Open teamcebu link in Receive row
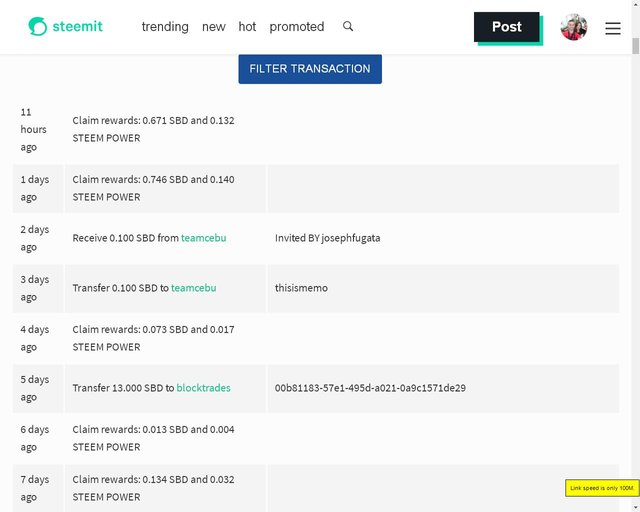640x512 pixels. pyautogui.click(x=204, y=238)
